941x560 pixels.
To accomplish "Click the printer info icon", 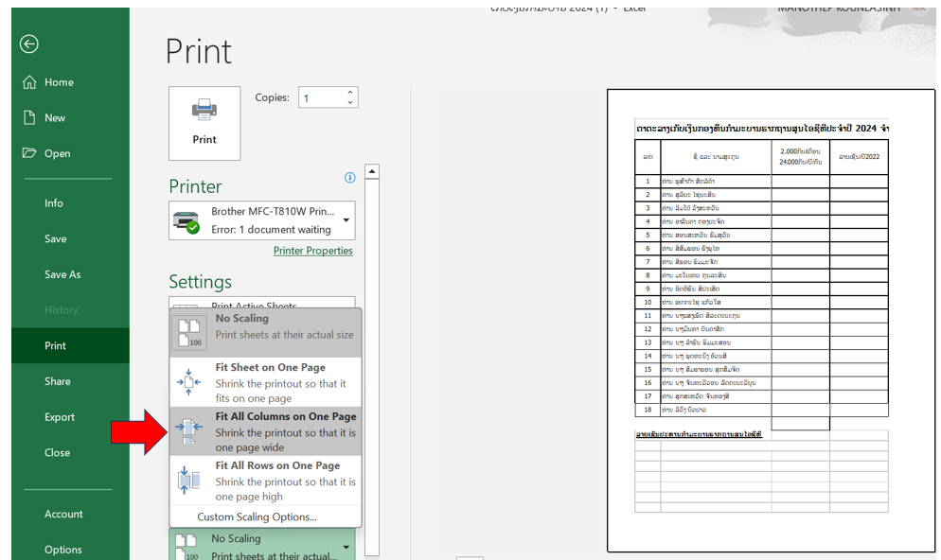I will point(349,177).
